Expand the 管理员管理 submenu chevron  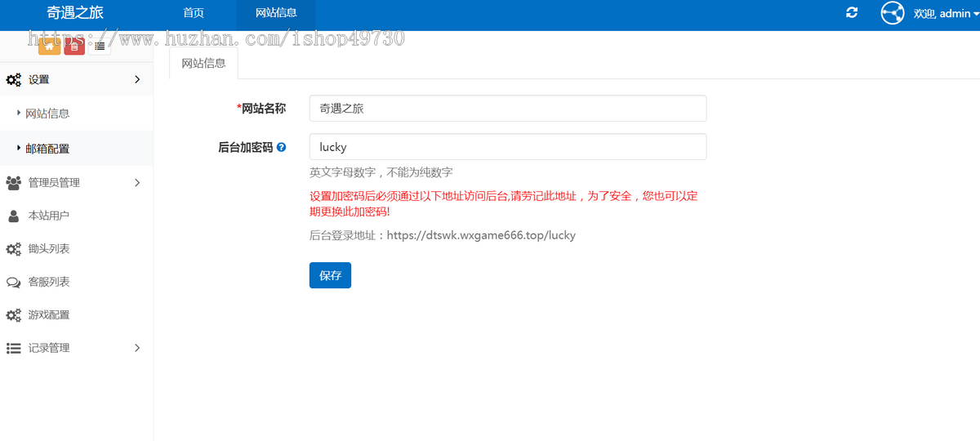click(x=137, y=183)
